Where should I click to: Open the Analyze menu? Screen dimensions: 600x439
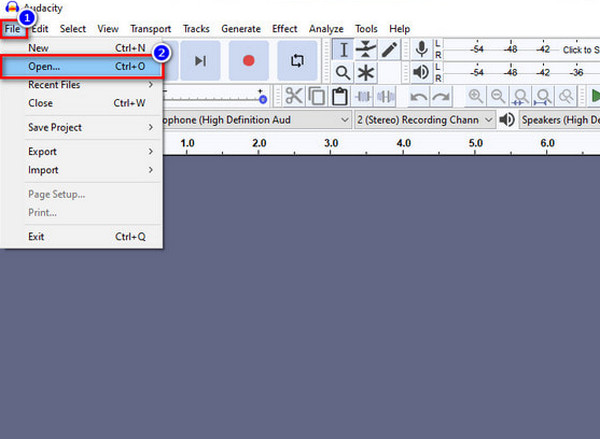(x=326, y=29)
